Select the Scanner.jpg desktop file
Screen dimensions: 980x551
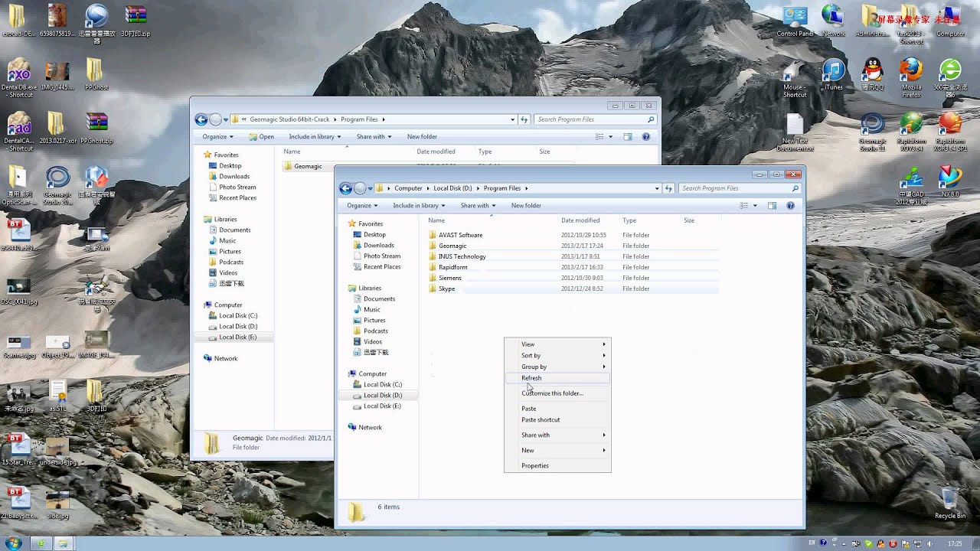18,346
